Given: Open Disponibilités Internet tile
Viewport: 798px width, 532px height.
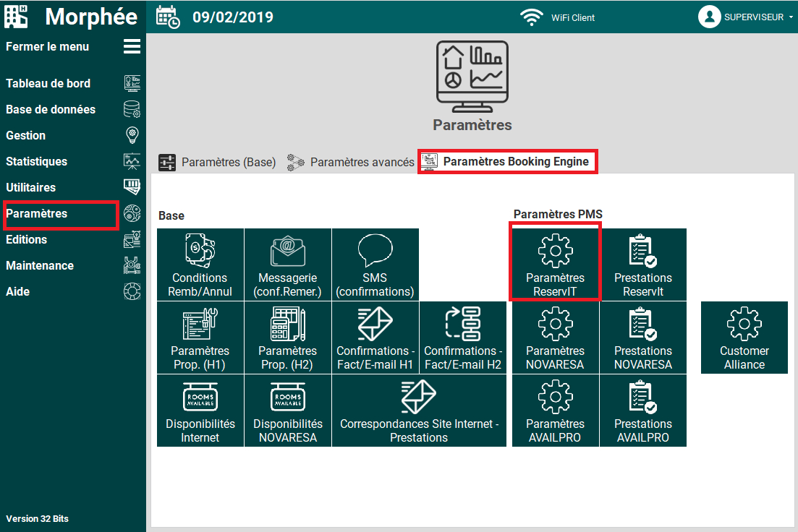Looking at the screenshot, I should point(200,411).
